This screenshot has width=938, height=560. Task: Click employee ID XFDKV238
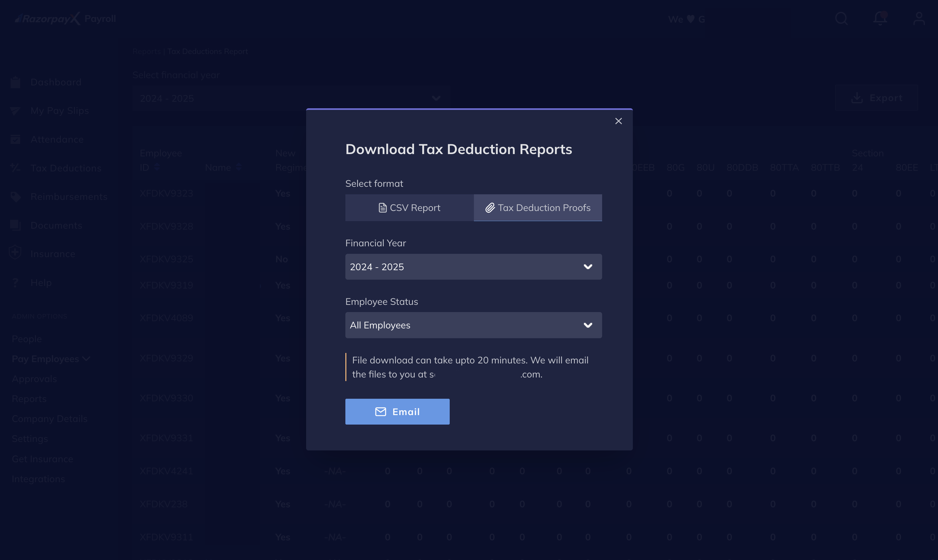click(x=164, y=504)
